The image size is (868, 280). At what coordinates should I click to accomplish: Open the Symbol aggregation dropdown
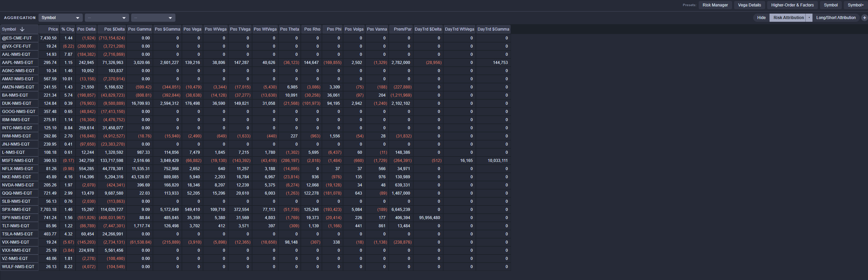pyautogui.click(x=60, y=18)
